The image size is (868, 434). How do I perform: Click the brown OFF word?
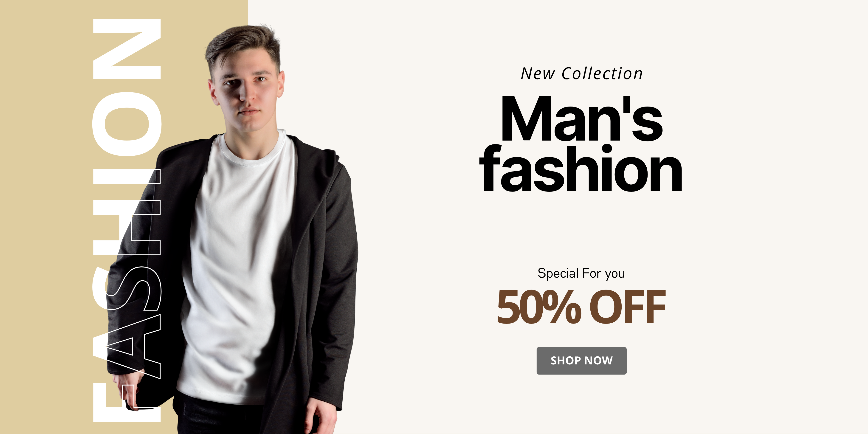tap(627, 307)
